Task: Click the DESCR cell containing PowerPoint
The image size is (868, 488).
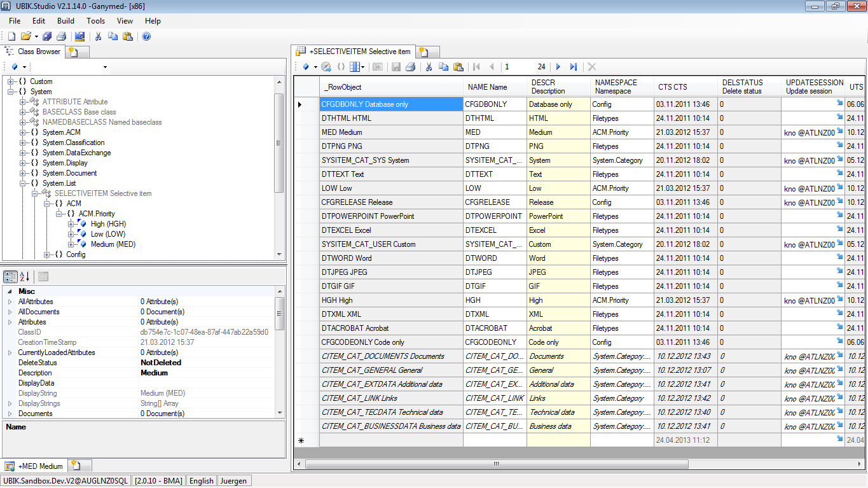Action: click(x=558, y=216)
